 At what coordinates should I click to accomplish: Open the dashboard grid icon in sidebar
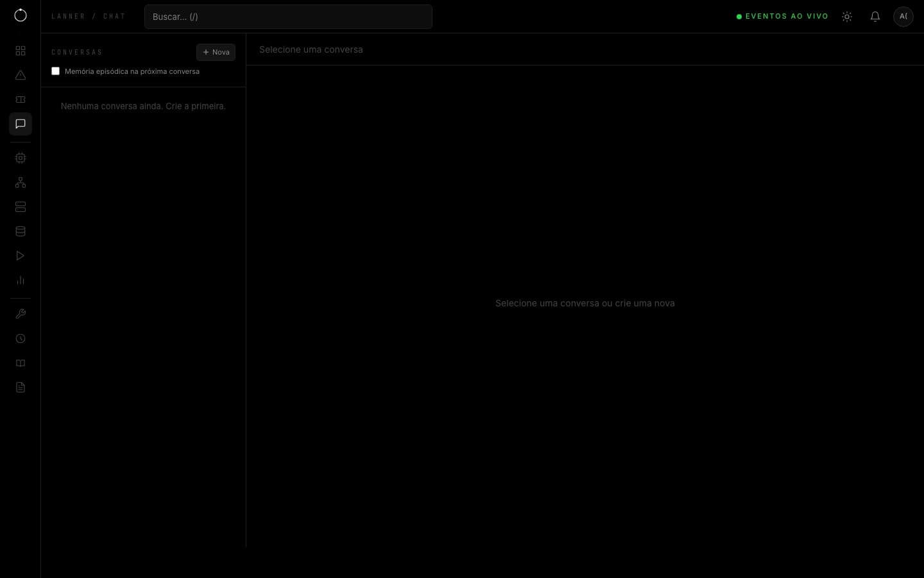[x=21, y=51]
